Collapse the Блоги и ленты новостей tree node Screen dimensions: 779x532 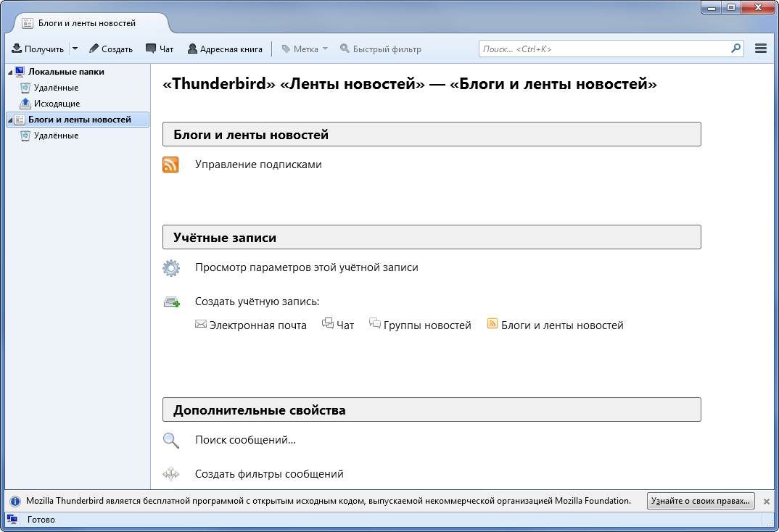10,120
